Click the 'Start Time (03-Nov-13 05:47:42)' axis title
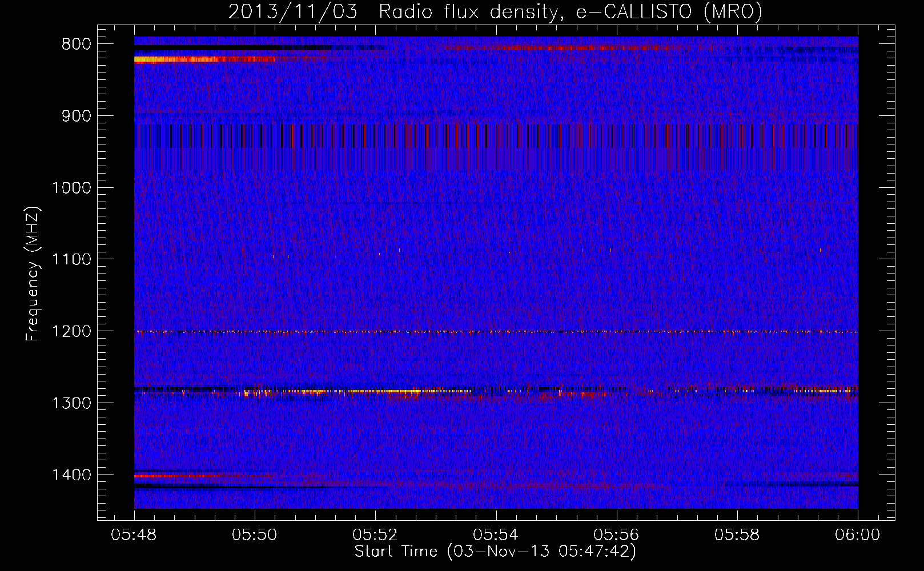 click(495, 552)
